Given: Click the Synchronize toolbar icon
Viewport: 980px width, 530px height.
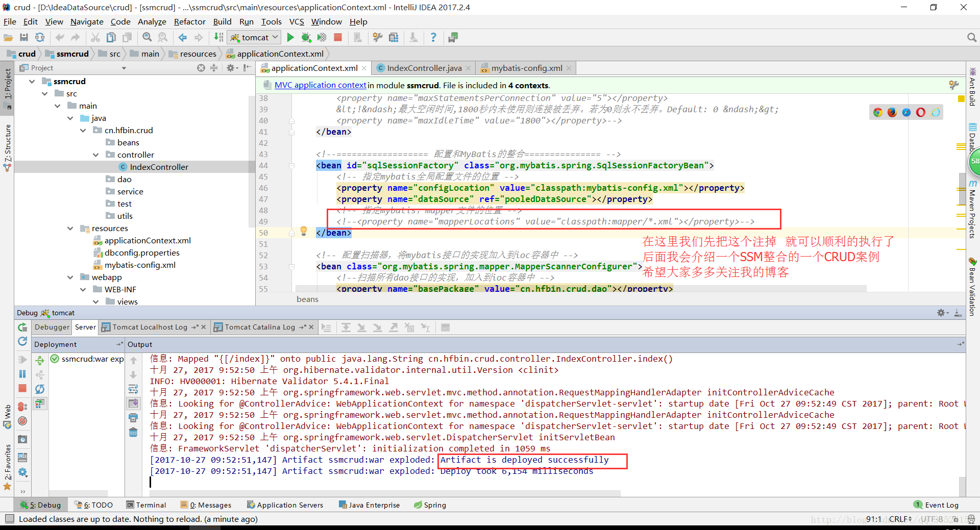Looking at the screenshot, I should click(39, 37).
